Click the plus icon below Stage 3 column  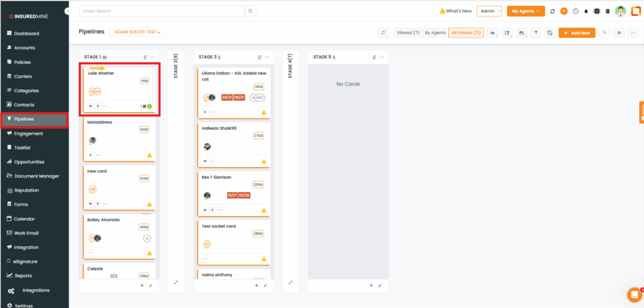[257, 285]
